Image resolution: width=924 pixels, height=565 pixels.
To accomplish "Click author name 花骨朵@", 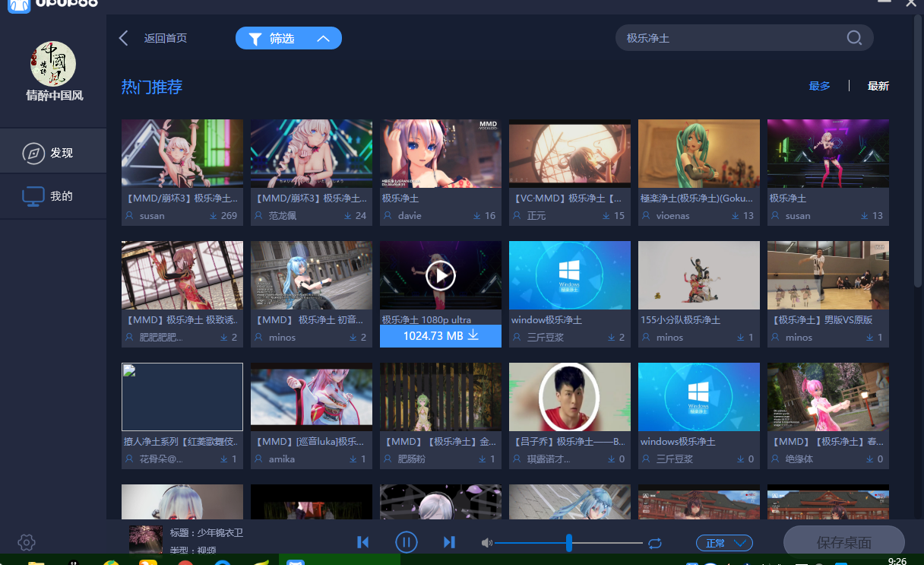I will tap(162, 459).
